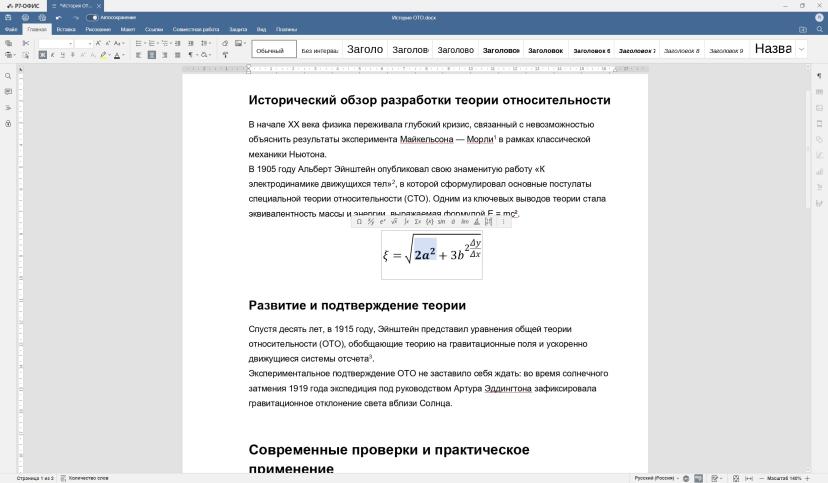The image size is (828, 483).
Task: Click the Print icon in the title bar
Action: (x=25, y=18)
